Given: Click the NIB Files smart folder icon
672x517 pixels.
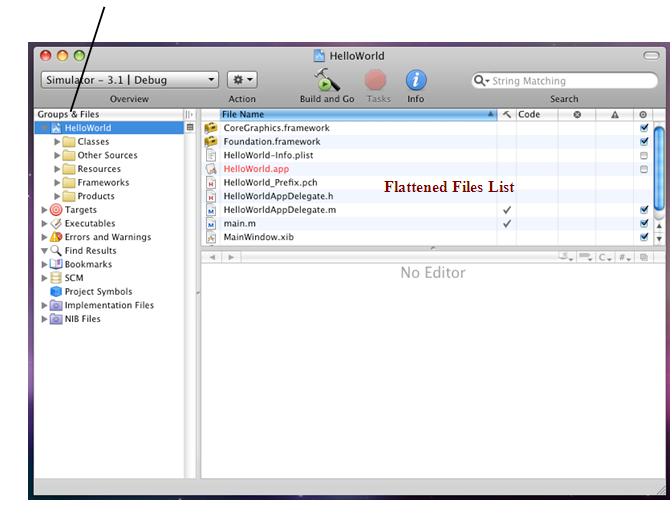Looking at the screenshot, I should point(56,319).
